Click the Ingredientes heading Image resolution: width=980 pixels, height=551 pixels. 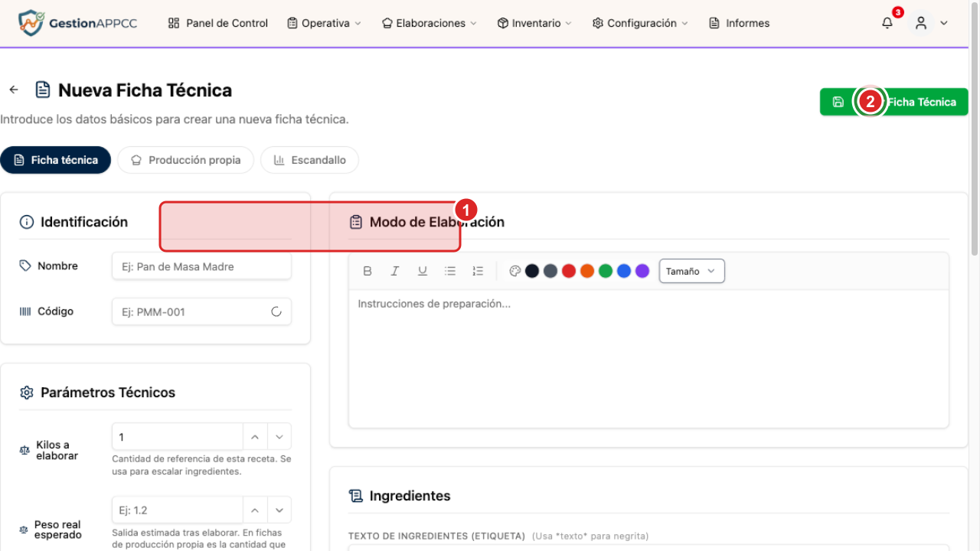tap(410, 496)
